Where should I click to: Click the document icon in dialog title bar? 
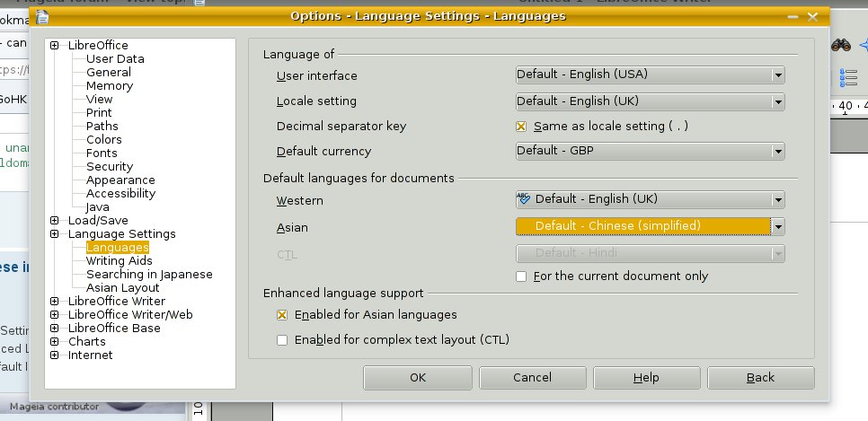[x=42, y=17]
